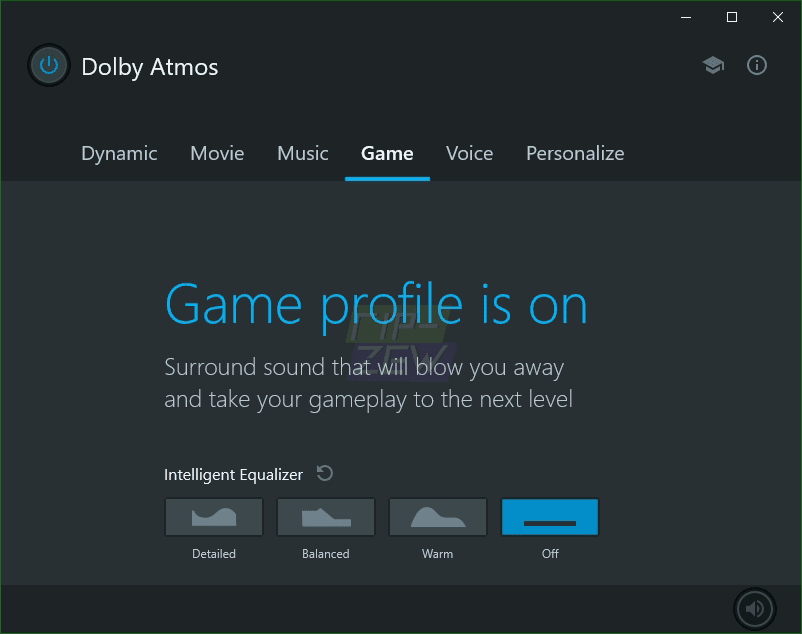
Task: Open the Personalize tab
Action: click(574, 153)
